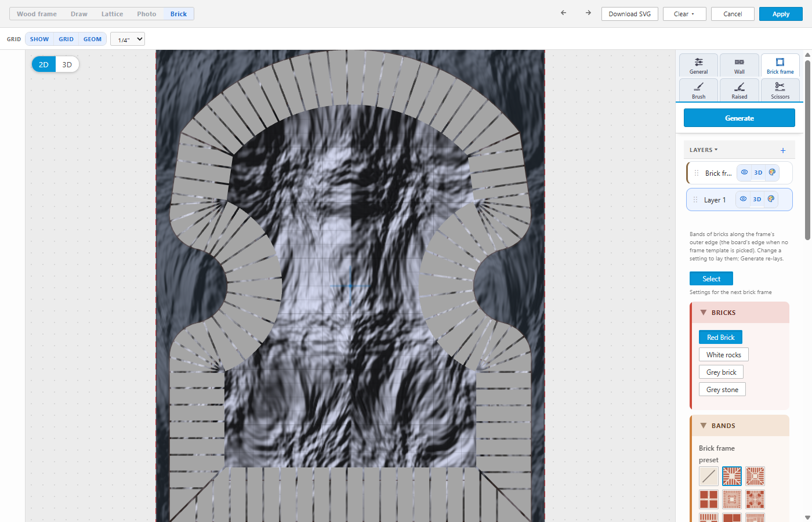Switch to the Photo tab
Image resolution: width=812 pixels, height=522 pixels.
[x=147, y=14]
